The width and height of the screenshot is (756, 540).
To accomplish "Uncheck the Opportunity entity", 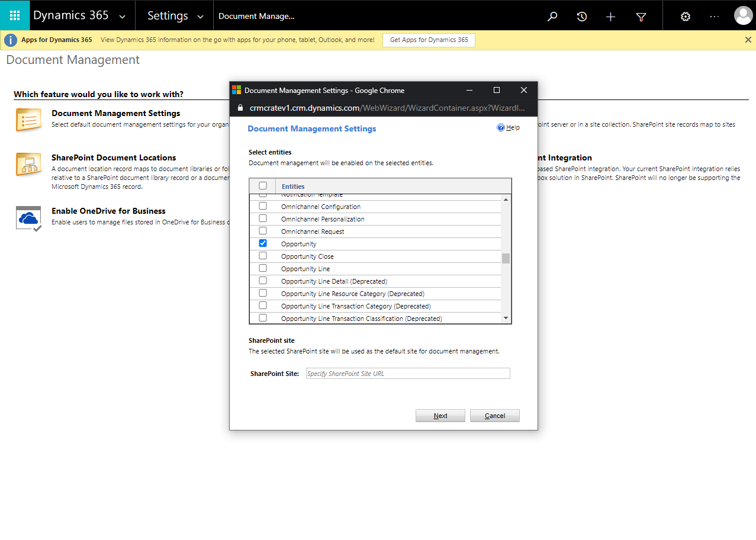I will pyautogui.click(x=262, y=243).
